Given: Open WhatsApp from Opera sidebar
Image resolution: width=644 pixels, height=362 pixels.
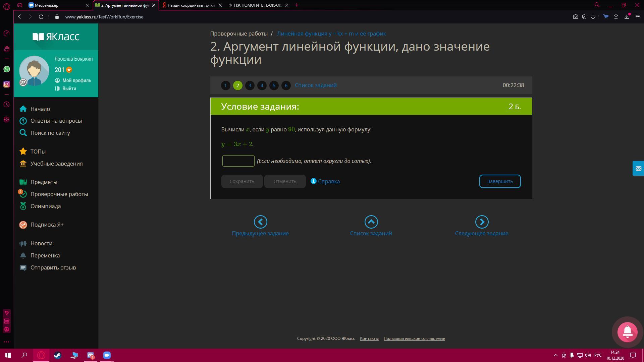Looking at the screenshot, I should pos(7,69).
